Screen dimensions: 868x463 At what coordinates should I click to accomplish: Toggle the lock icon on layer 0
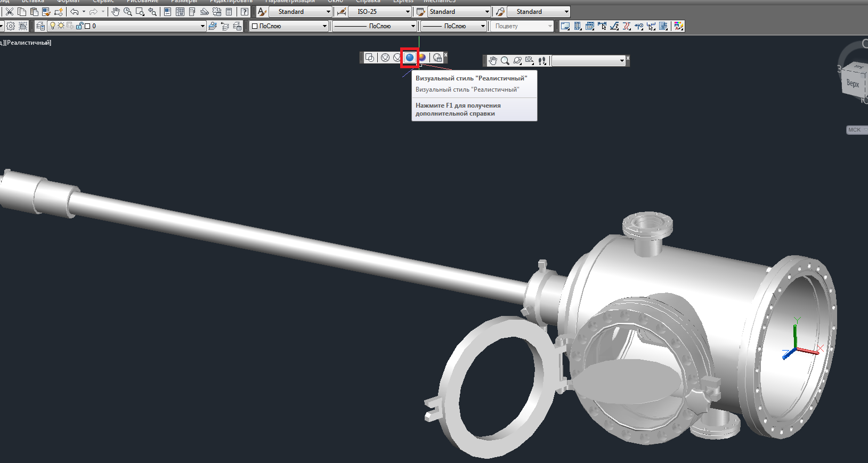coord(79,26)
